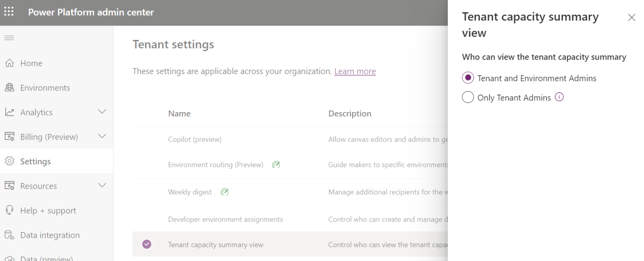Click the purple checkmark on the selected row
Screen dimensions: 644x261
click(x=146, y=244)
